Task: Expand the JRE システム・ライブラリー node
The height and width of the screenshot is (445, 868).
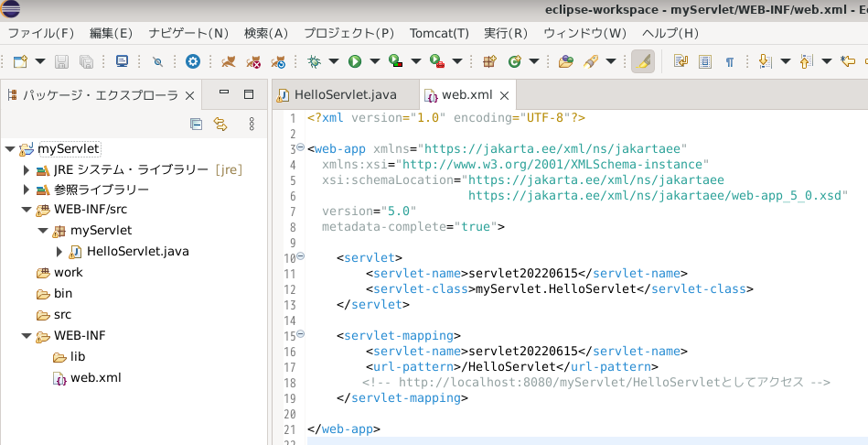Action: coord(26,170)
